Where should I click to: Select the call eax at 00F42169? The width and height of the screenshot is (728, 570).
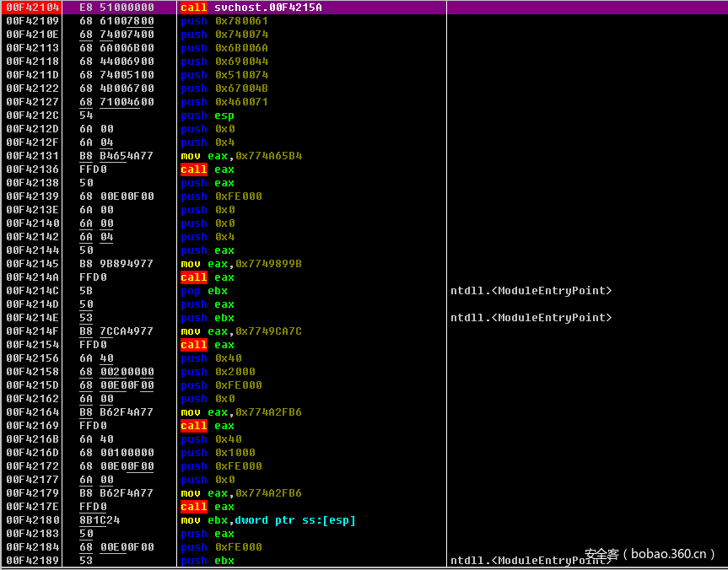tap(208, 425)
